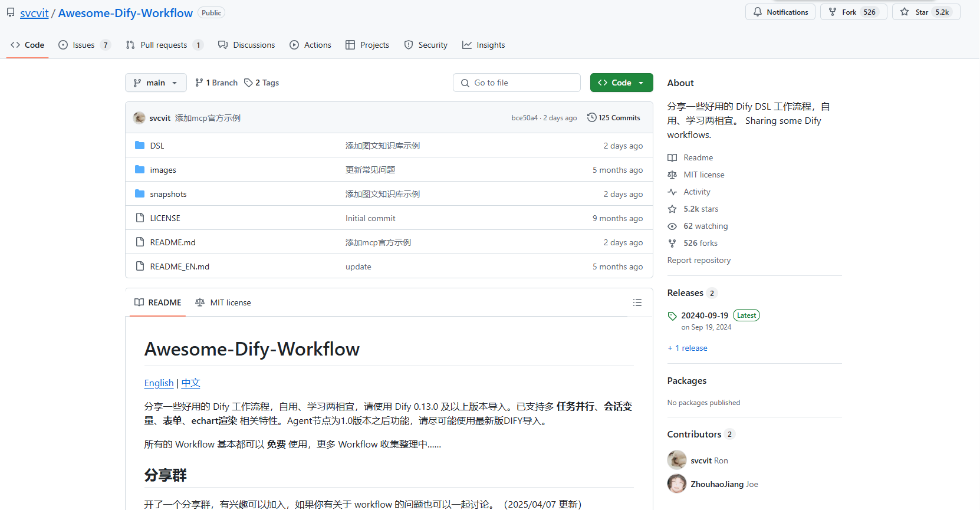This screenshot has height=510, width=980.
Task: Open the README_EN.md file name link
Action: [180, 266]
